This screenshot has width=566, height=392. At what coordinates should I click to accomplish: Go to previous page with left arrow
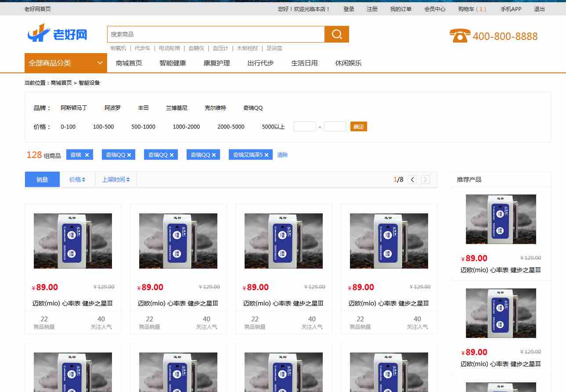click(x=412, y=180)
